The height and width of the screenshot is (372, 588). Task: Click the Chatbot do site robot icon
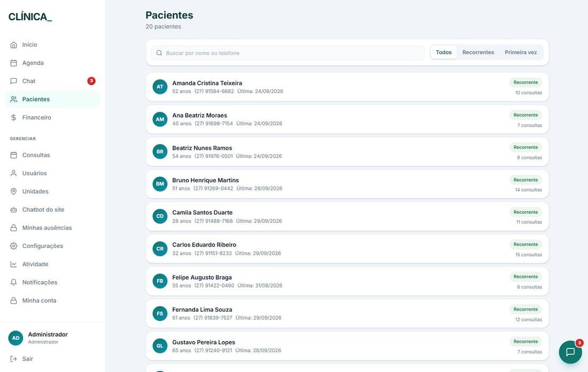coord(13,210)
